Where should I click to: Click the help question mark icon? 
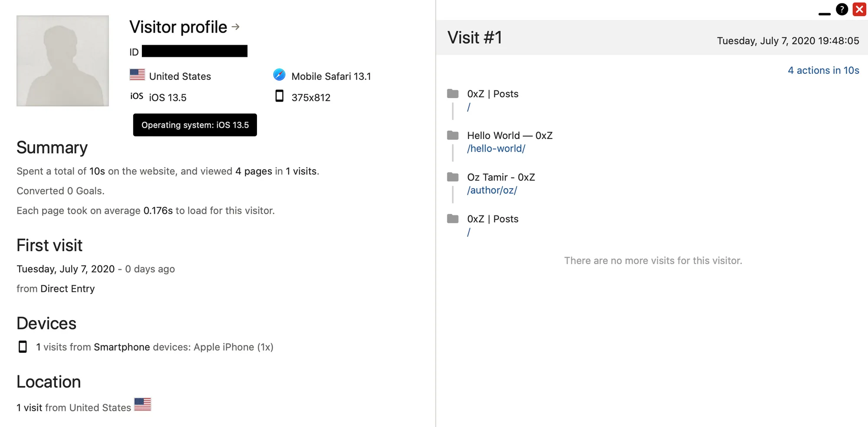point(842,9)
